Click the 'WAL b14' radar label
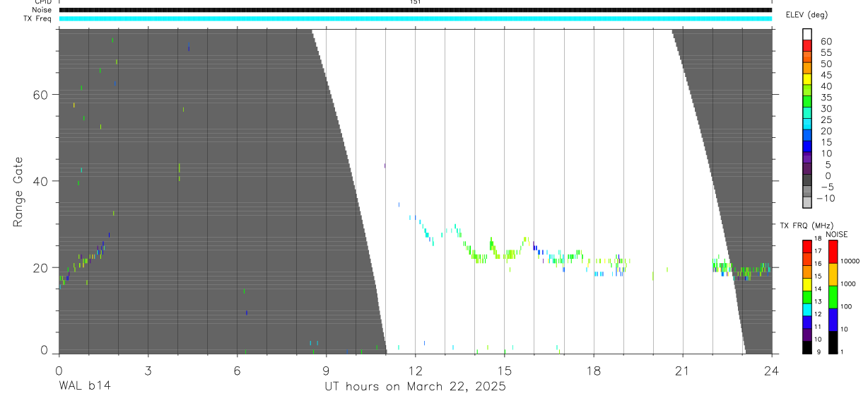Viewport: 868px width, 401px height. tap(84, 386)
